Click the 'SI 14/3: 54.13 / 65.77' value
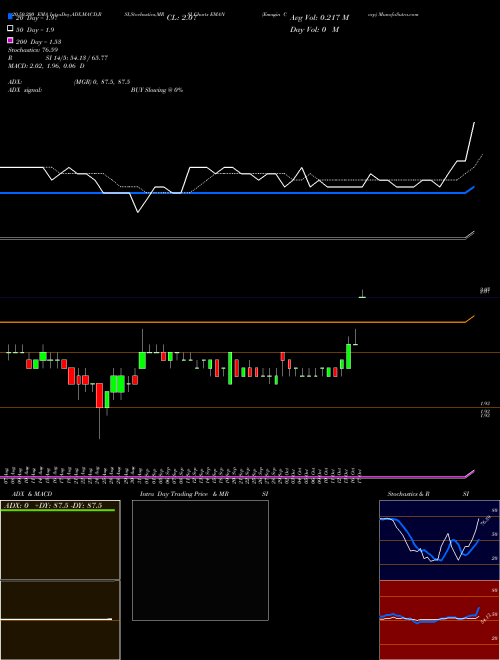The width and height of the screenshot is (500, 660). point(76,58)
